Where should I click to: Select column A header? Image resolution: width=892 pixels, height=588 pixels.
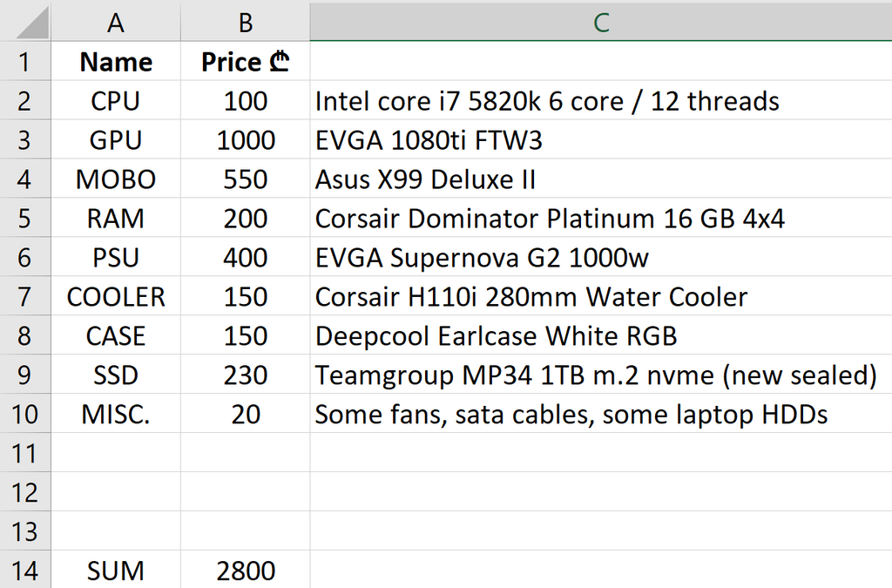116,22
